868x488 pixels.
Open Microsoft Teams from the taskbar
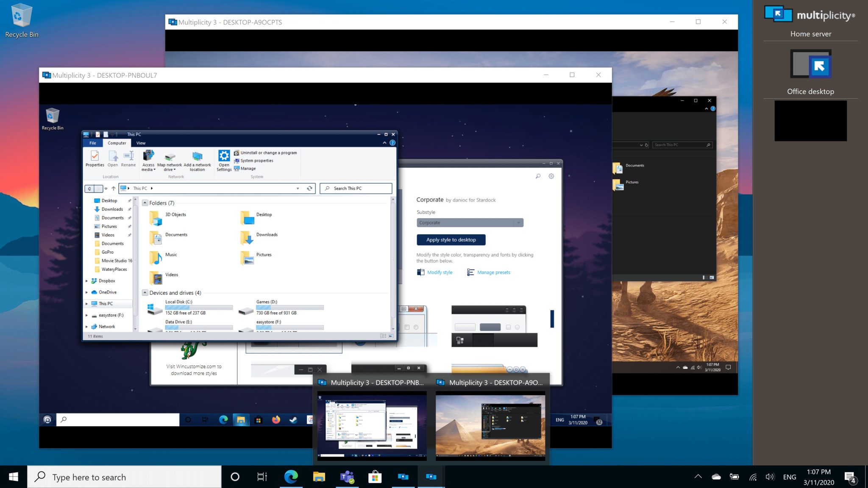click(x=347, y=477)
